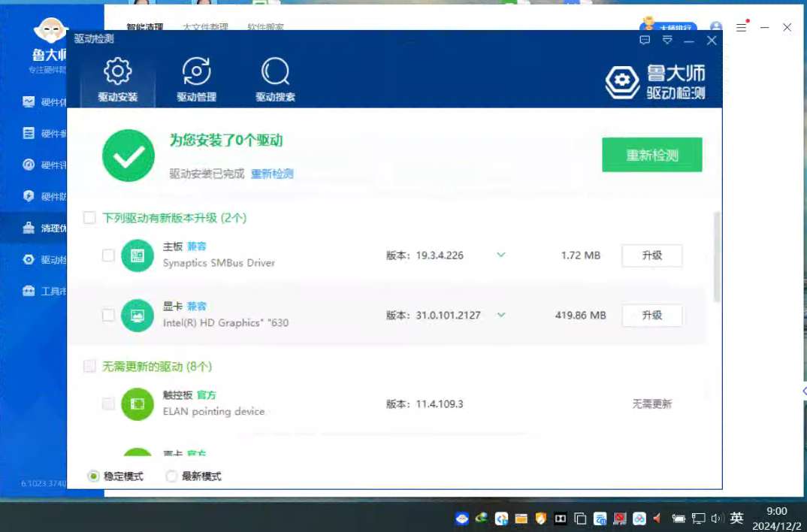Click the blue 兼容 tag beside 主板

tap(197, 246)
